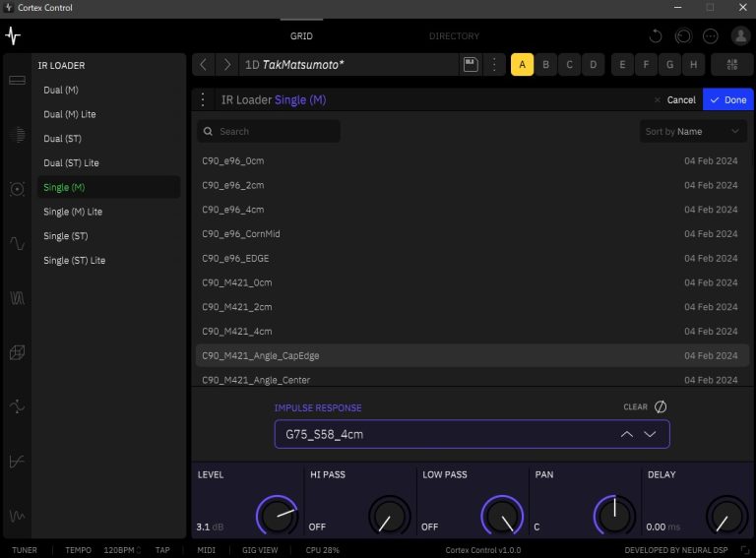Screen dimensions: 756x558
Task: Click the undo arrow icon in header
Action: (x=656, y=36)
